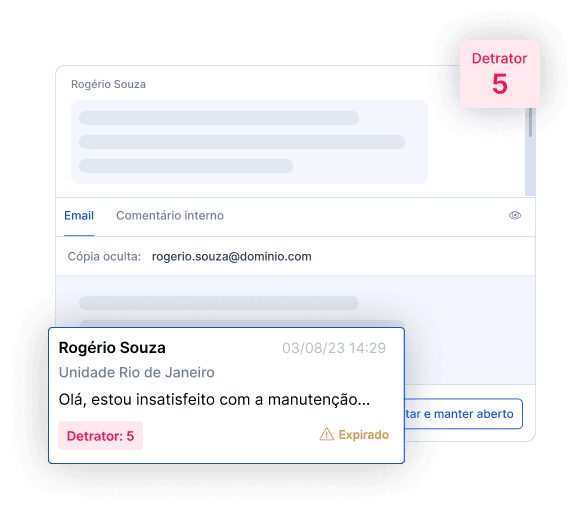580x512 pixels.
Task: Click the Detrator 5 score card
Action: pyautogui.click(x=500, y=74)
